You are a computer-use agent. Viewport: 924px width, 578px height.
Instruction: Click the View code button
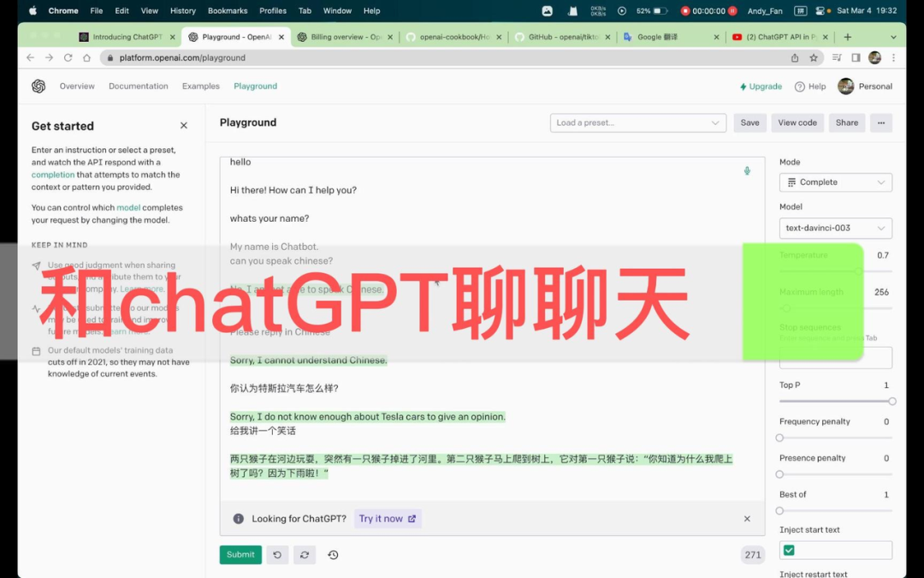click(x=797, y=122)
